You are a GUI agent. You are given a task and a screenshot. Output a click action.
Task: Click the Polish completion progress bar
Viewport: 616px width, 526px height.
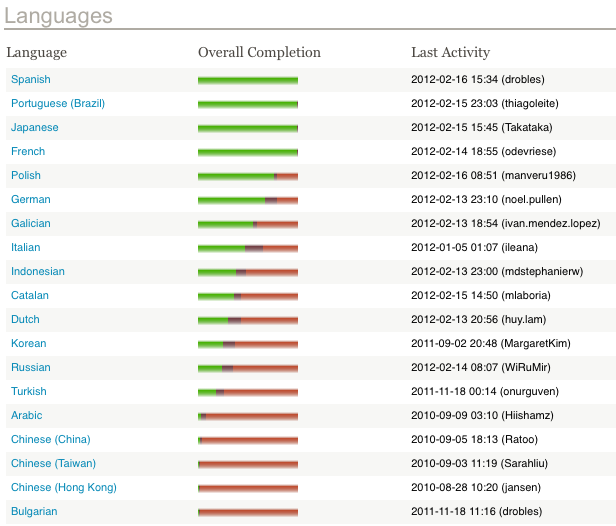pyautogui.click(x=248, y=176)
